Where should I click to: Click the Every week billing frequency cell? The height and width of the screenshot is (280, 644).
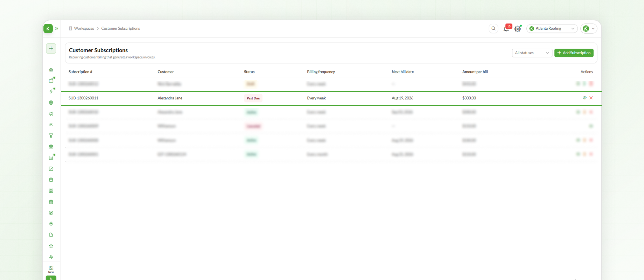(x=316, y=98)
